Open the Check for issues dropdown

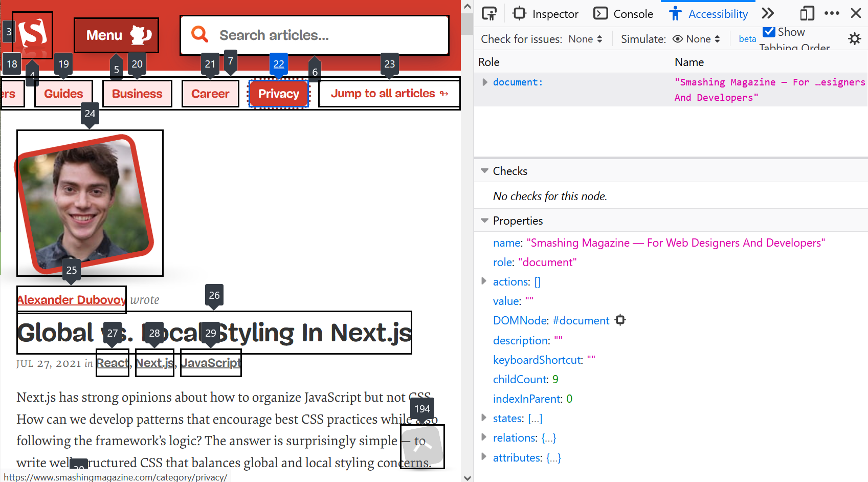pyautogui.click(x=584, y=38)
